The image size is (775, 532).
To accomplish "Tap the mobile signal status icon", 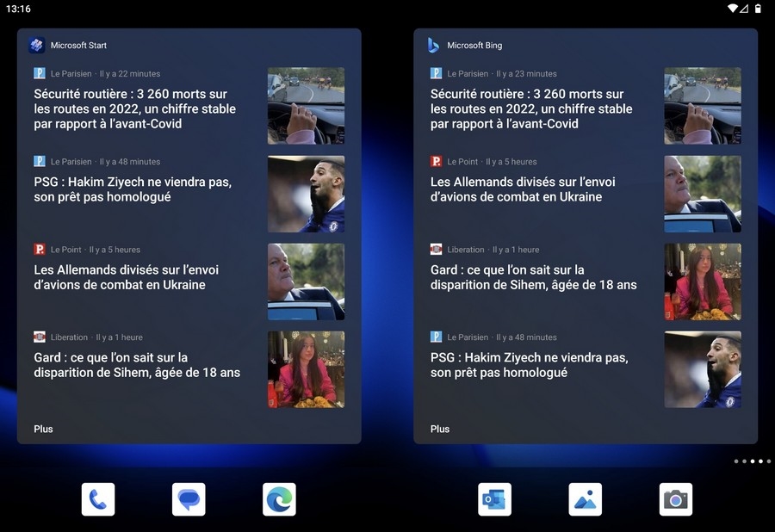I will [744, 9].
